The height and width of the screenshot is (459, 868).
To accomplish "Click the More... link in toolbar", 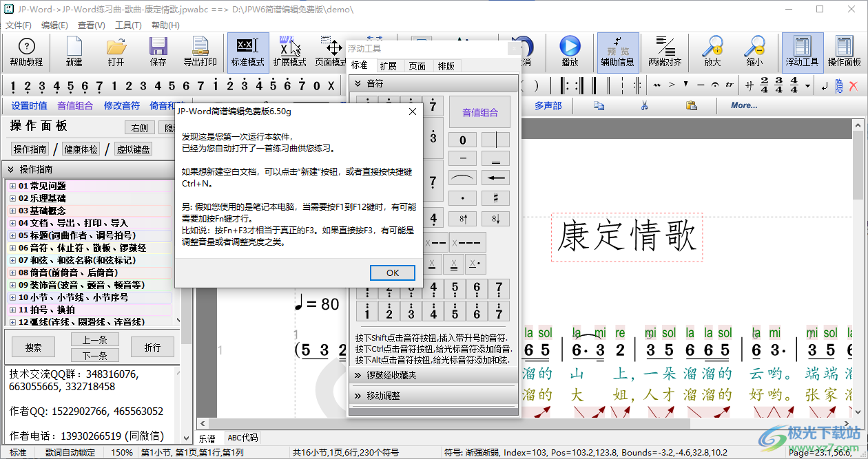I will pos(744,105).
